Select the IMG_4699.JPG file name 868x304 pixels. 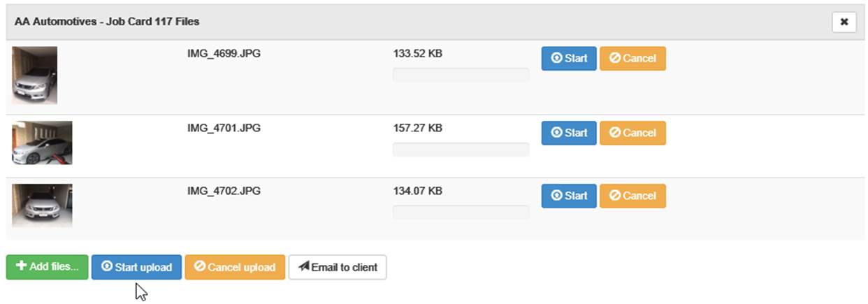click(224, 53)
